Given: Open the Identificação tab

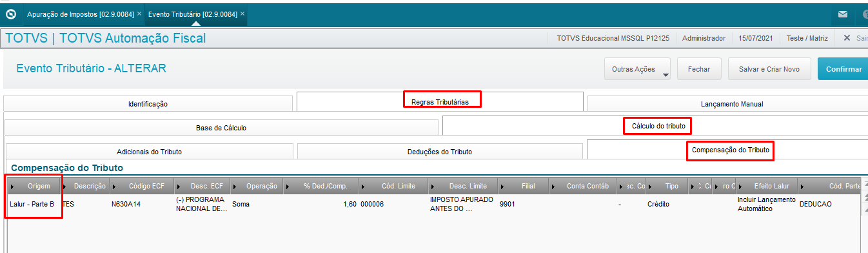Looking at the screenshot, I should pyautogui.click(x=148, y=103).
